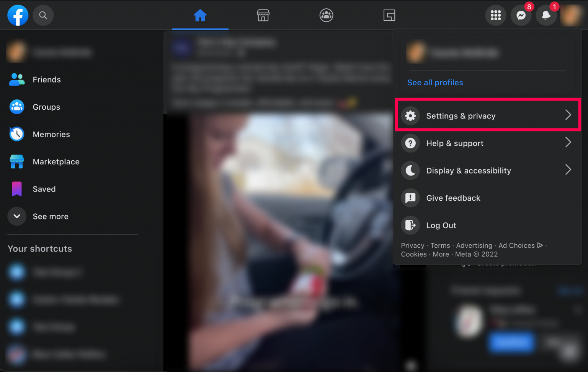Select the Gaming icon in top navigation
This screenshot has height=372, width=588.
click(x=389, y=15)
